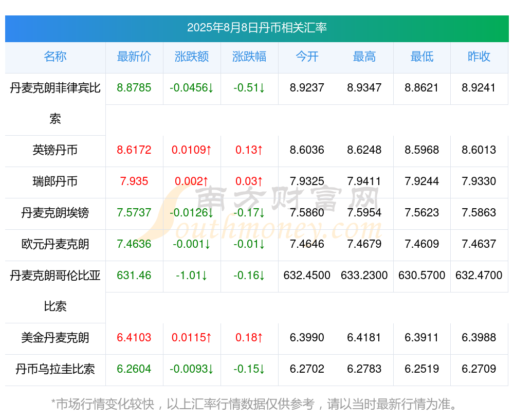Click the latest price 7.935
Viewport: 514px width, 420px height.
coord(134,181)
